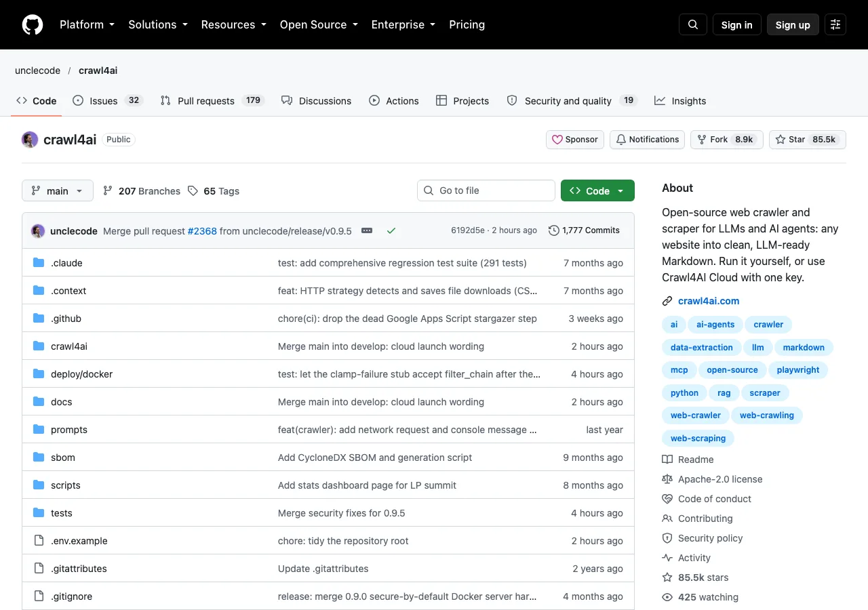Open the Pull requests tab
This screenshot has width=868, height=610.
pyautogui.click(x=212, y=101)
